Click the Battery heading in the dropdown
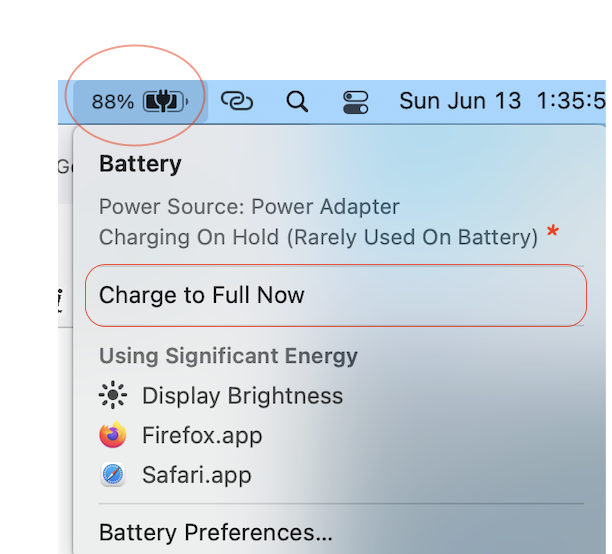Screen dimensions: 612x554 coord(140,164)
